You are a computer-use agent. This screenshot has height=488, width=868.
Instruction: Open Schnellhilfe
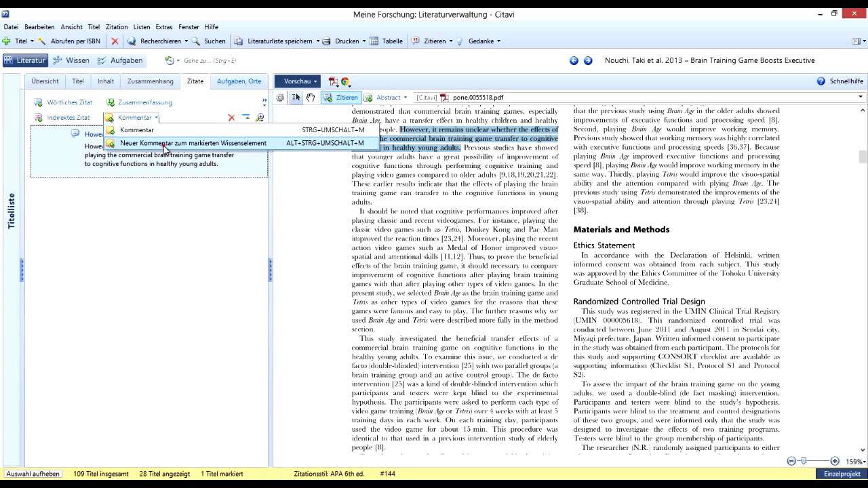840,81
